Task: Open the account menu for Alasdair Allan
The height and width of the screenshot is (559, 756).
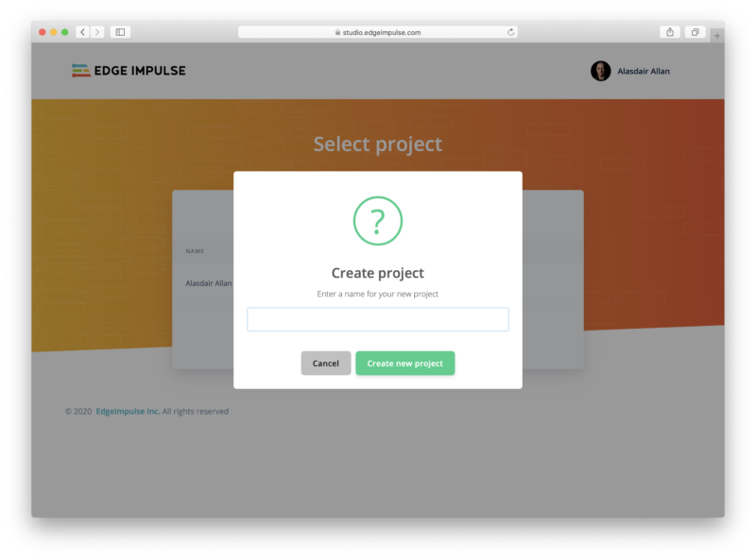Action: pyautogui.click(x=643, y=70)
